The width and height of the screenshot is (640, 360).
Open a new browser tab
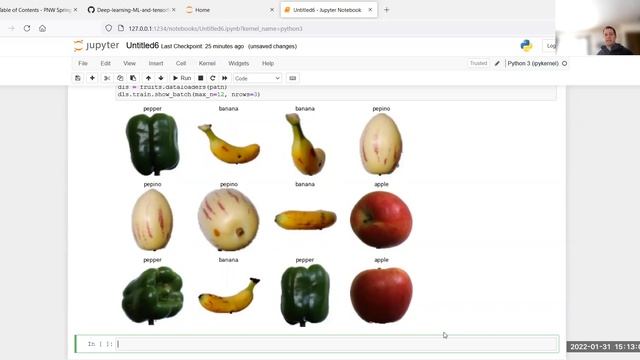pyautogui.click(x=387, y=10)
